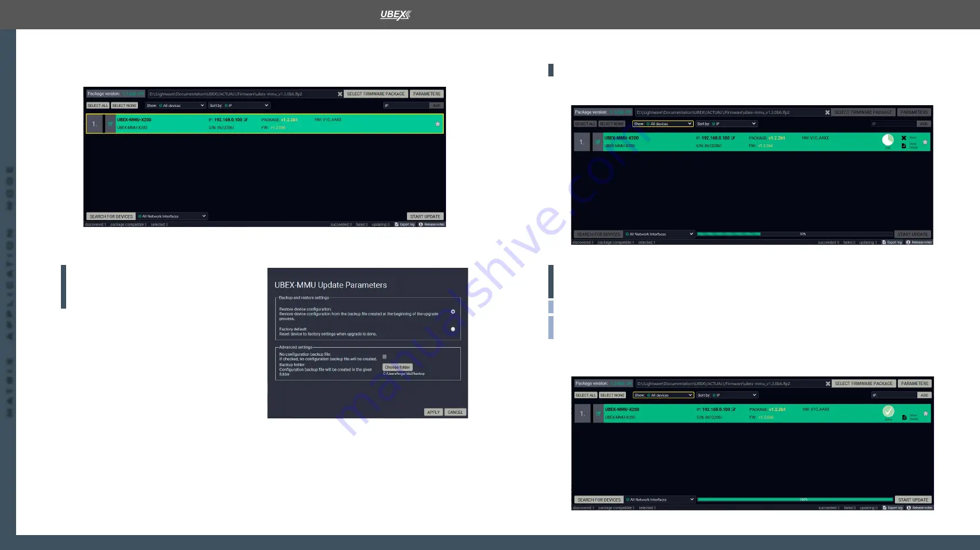This screenshot has width=980, height=550.
Task: Toggle device checkbox in 32% progress updater row
Action: click(598, 142)
